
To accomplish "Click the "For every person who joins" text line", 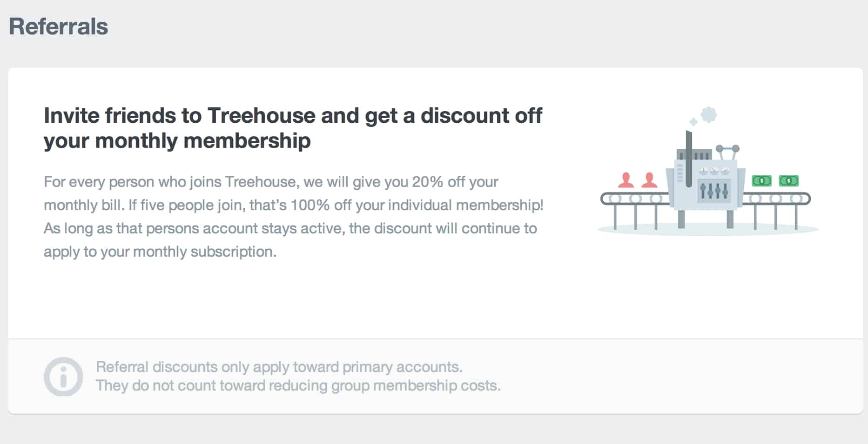I will click(x=271, y=182).
